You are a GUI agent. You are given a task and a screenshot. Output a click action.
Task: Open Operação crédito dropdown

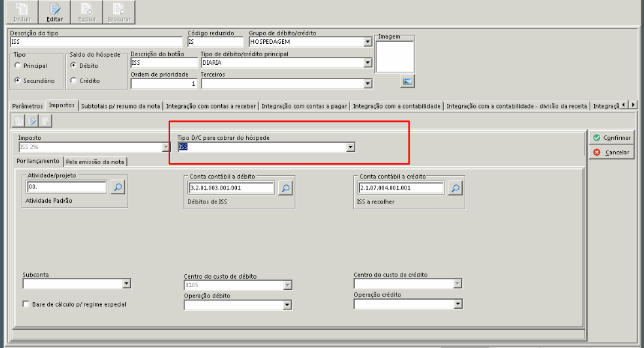[458, 304]
